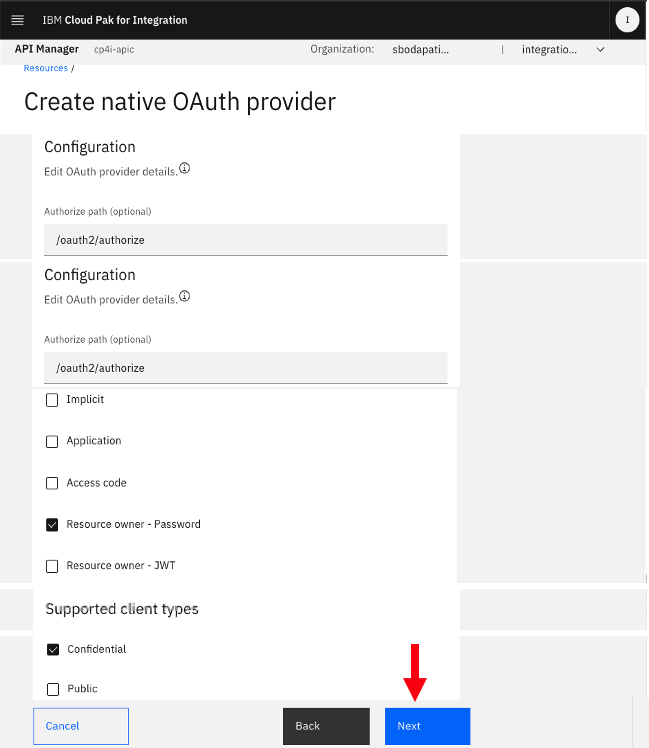
Task: Open the hamburger navigation menu
Action: pyautogui.click(x=17, y=20)
